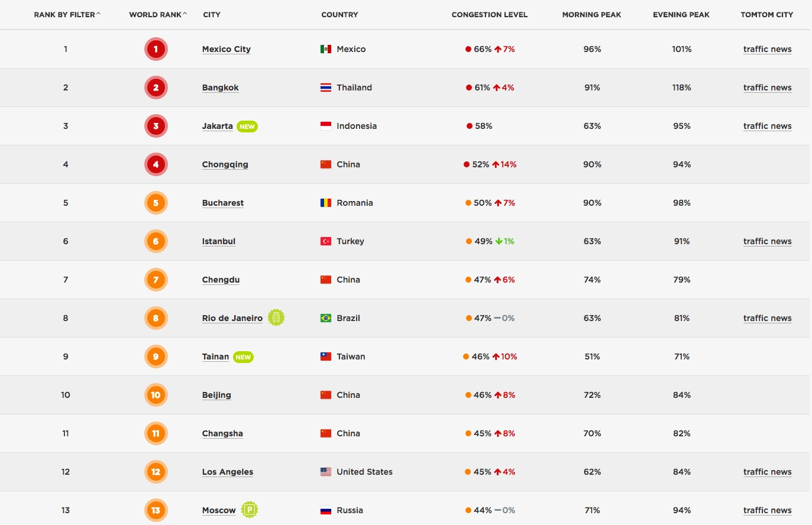812x525 pixels.
Task: Click the NEW badge beside Jakarta
Action: pyautogui.click(x=247, y=127)
